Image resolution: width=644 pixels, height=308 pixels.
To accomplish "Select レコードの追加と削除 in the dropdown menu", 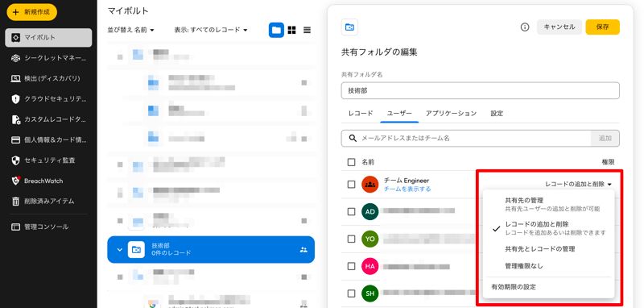I will [548, 228].
